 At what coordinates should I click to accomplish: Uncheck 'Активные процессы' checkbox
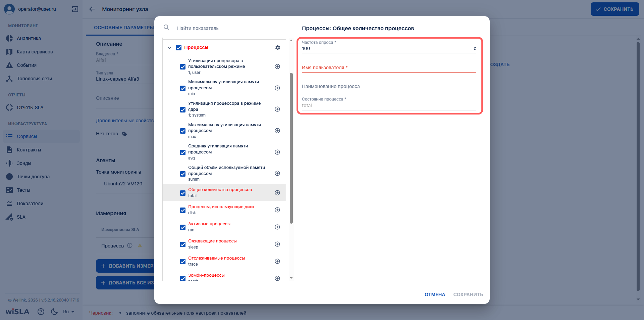click(183, 227)
